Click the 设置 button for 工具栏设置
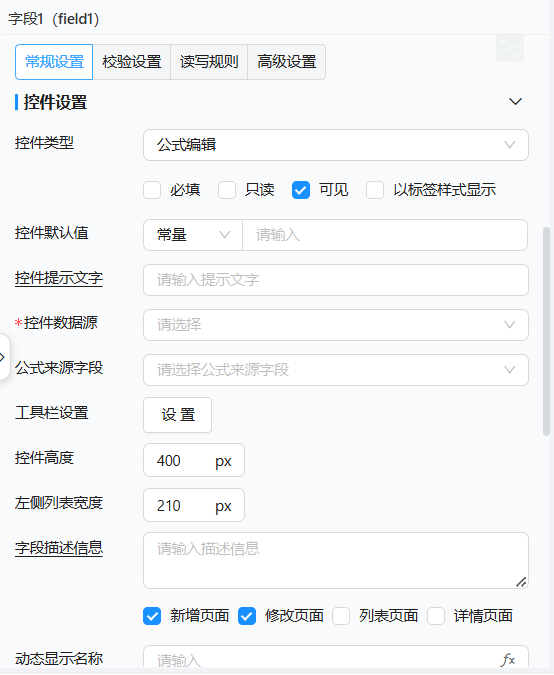Viewport: 554px width, 675px height. (177, 415)
